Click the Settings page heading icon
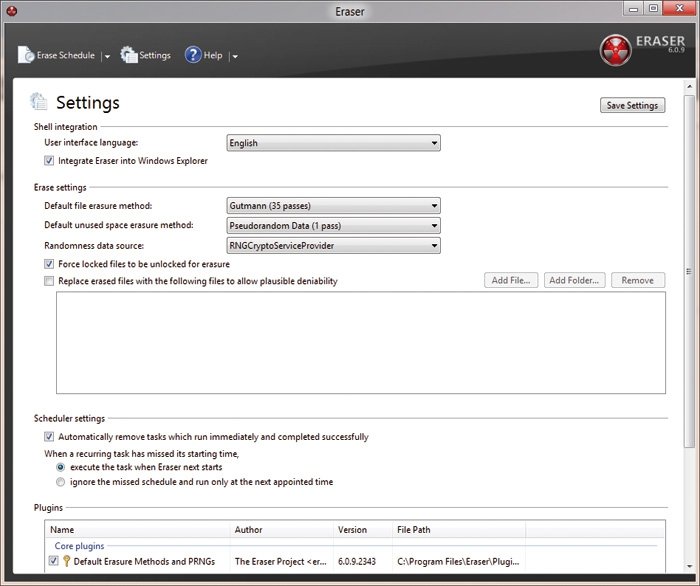Screen dimensions: 700x586 click(39, 101)
